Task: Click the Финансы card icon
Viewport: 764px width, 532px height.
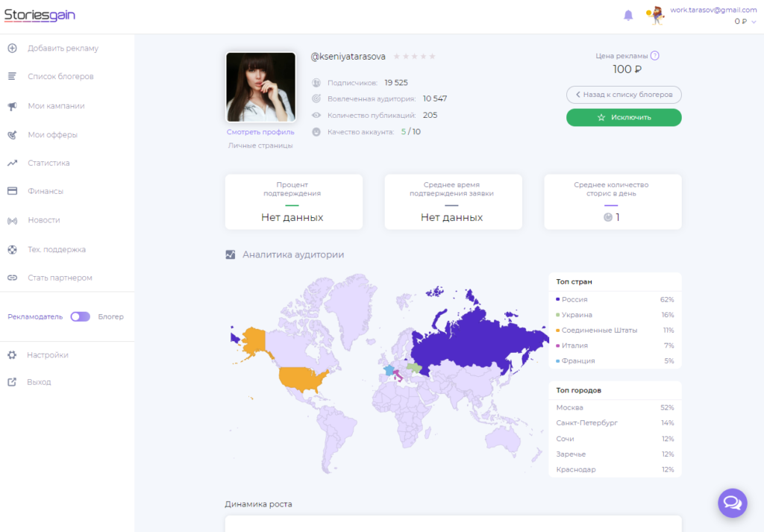Action: pyautogui.click(x=12, y=191)
